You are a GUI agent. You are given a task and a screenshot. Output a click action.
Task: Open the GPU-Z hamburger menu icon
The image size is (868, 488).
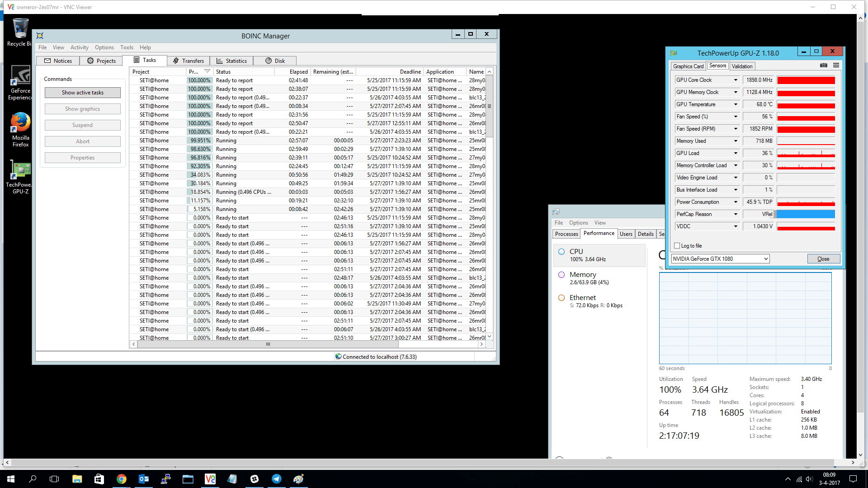836,66
